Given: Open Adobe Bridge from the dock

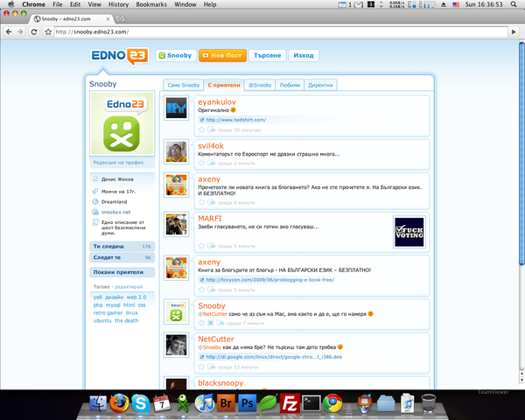Looking at the screenshot, I should click(x=226, y=402).
